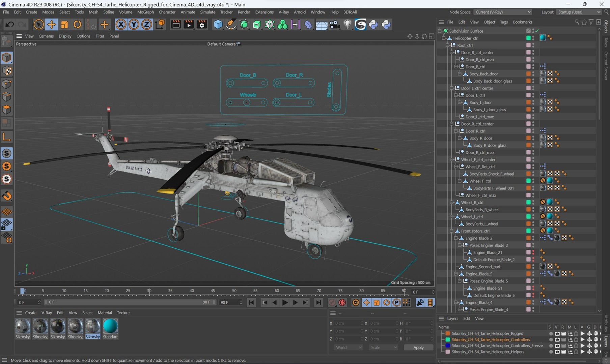
Task: Open the MoGraph cloner icon
Action: click(x=282, y=24)
